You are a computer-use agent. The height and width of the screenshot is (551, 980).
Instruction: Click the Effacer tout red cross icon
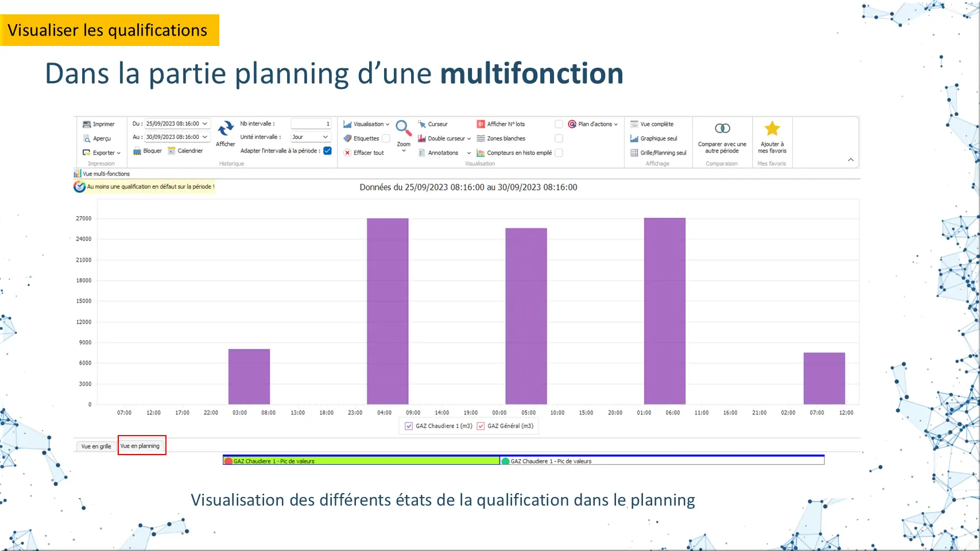pyautogui.click(x=347, y=153)
